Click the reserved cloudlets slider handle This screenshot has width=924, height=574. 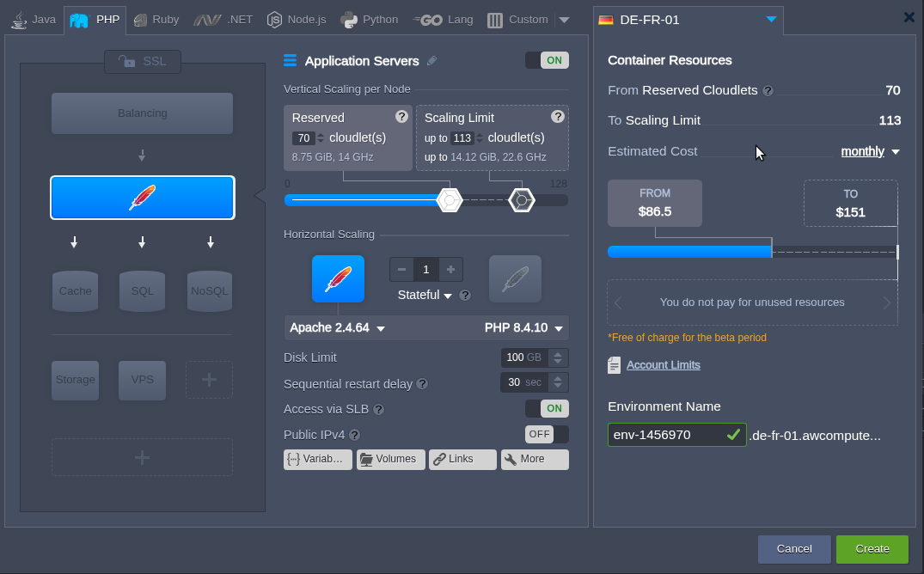(x=450, y=200)
